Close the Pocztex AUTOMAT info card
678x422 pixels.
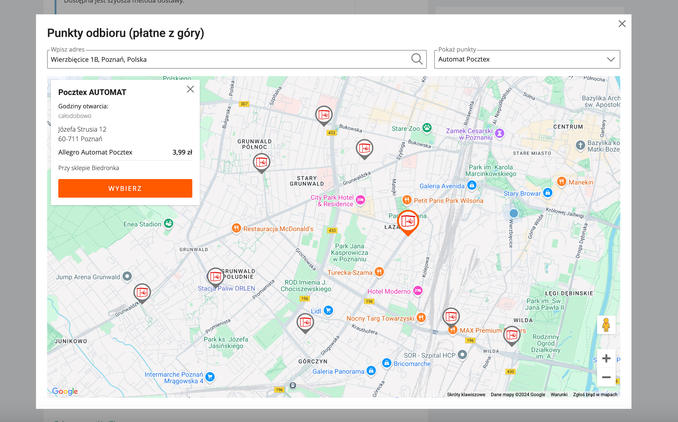(x=190, y=90)
